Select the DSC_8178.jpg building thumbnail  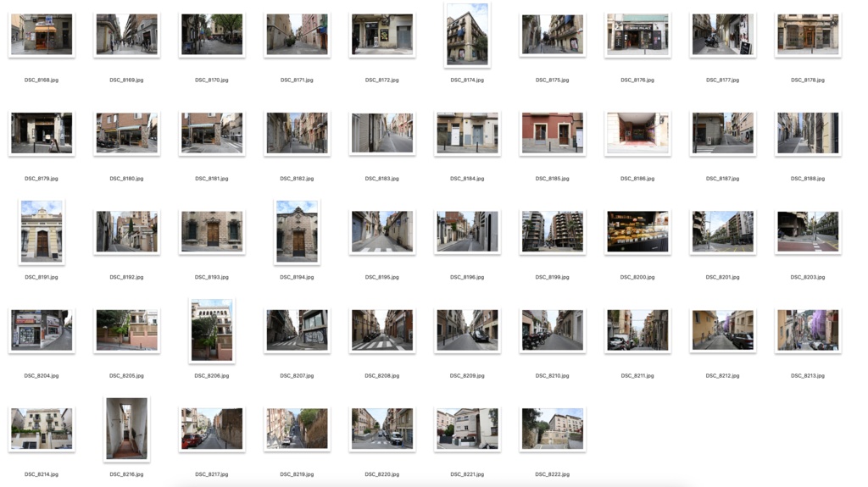808,35
